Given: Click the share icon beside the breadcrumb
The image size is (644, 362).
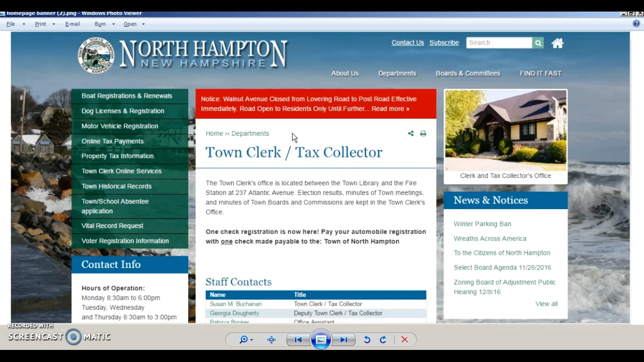Looking at the screenshot, I should [411, 133].
